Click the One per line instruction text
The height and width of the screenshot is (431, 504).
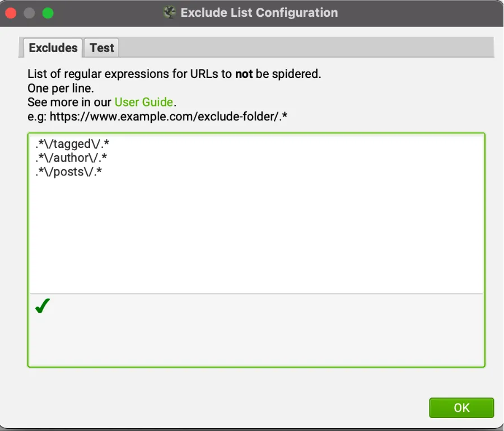click(x=59, y=88)
